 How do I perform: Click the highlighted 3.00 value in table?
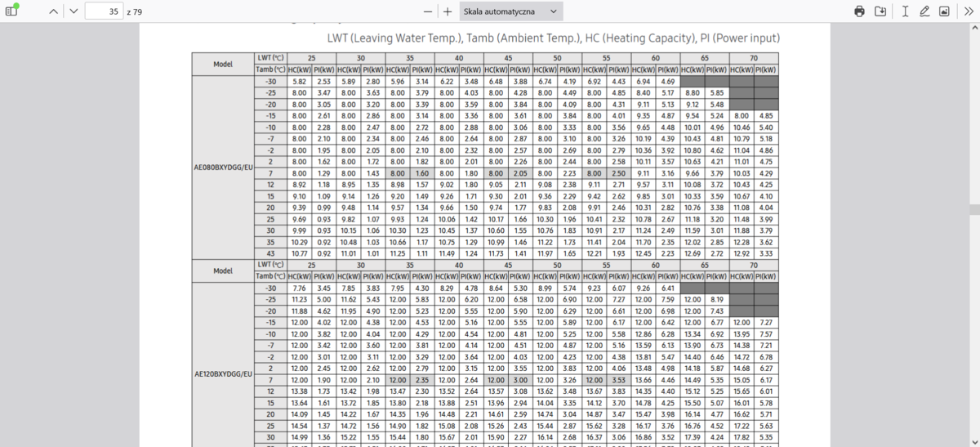(521, 380)
